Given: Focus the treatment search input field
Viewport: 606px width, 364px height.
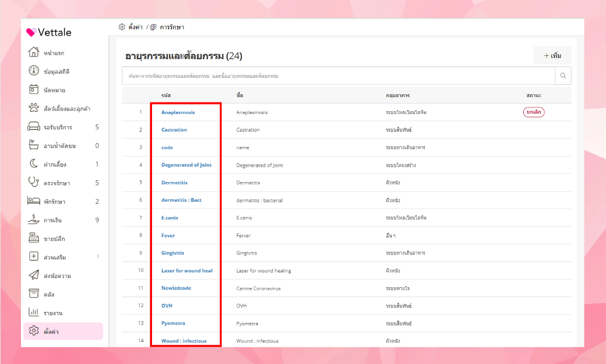Looking at the screenshot, I should pyautogui.click(x=338, y=76).
